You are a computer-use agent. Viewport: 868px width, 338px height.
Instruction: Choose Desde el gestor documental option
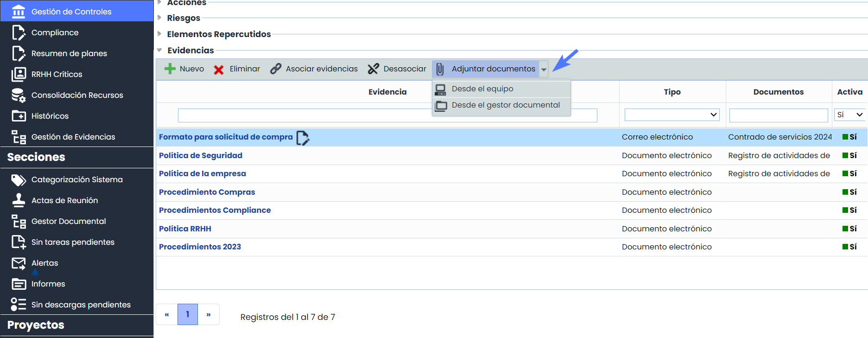[505, 105]
